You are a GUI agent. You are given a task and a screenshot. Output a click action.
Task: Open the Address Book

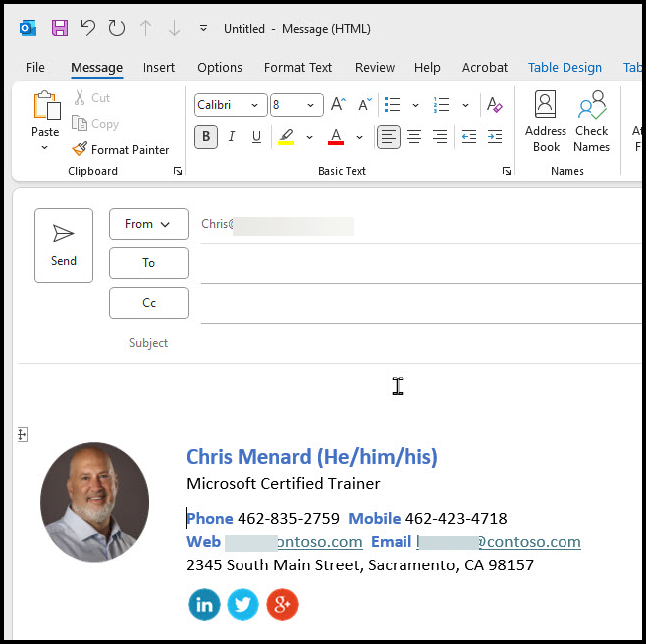click(x=546, y=121)
